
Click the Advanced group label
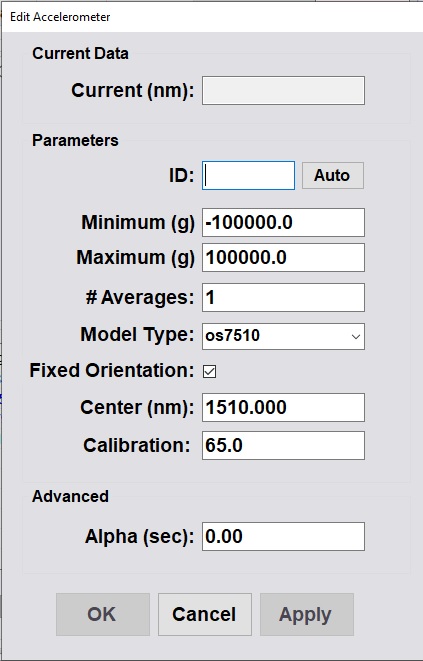(70, 496)
